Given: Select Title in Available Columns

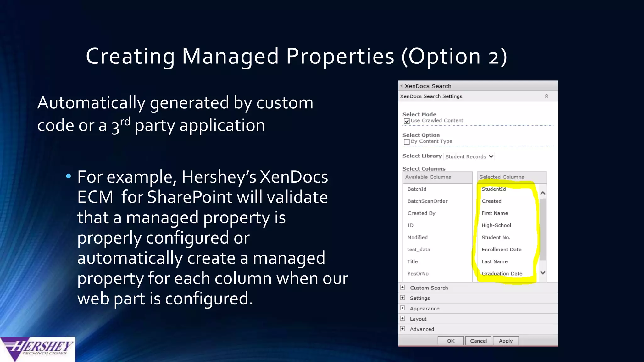Looking at the screenshot, I should [412, 261].
